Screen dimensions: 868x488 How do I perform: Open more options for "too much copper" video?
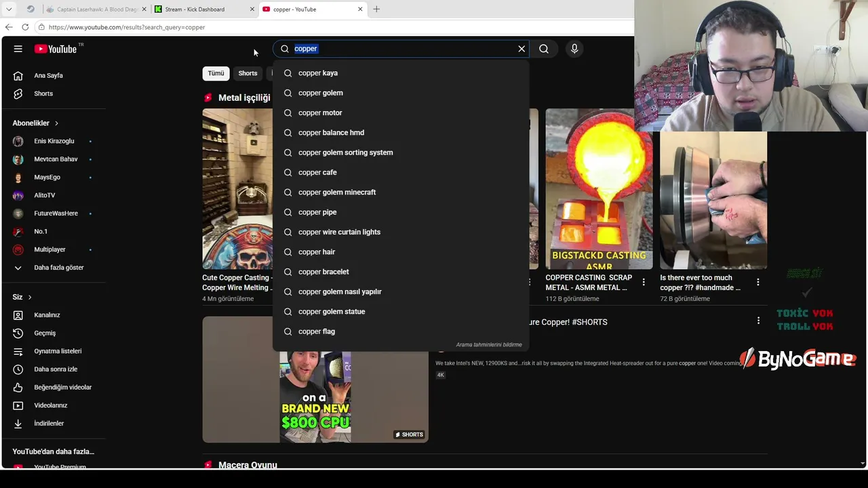[x=758, y=282]
